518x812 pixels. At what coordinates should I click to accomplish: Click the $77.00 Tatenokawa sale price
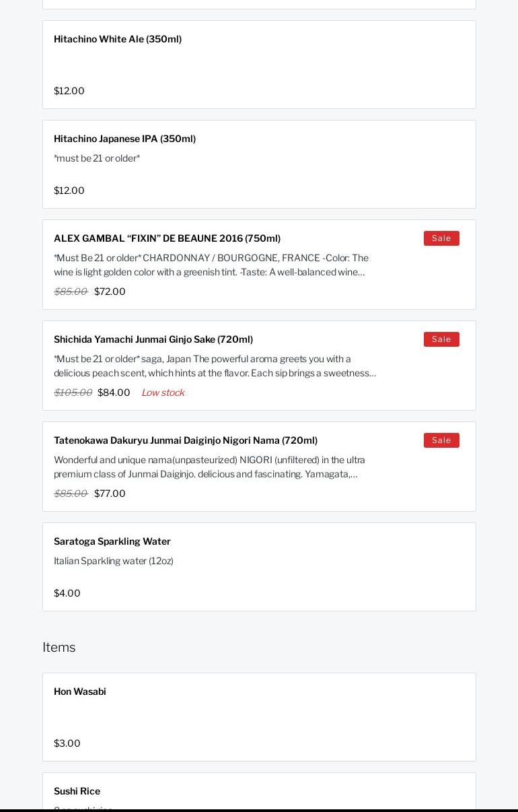[110, 494]
